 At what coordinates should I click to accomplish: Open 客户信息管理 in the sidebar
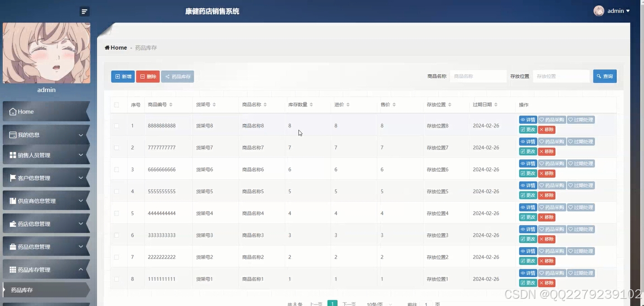coord(46,177)
